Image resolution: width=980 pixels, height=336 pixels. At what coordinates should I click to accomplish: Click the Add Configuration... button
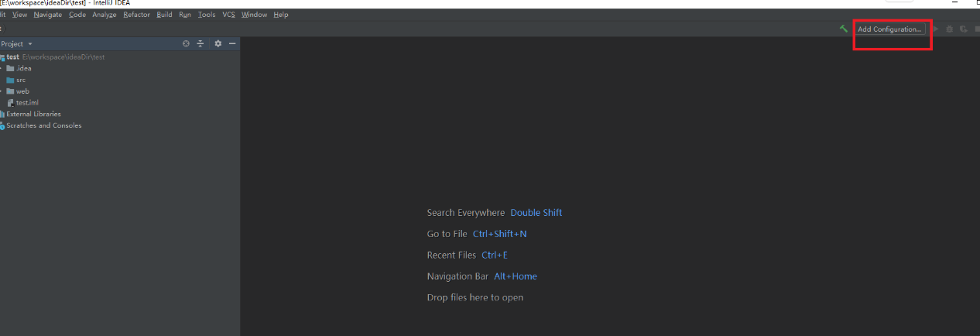(x=889, y=29)
